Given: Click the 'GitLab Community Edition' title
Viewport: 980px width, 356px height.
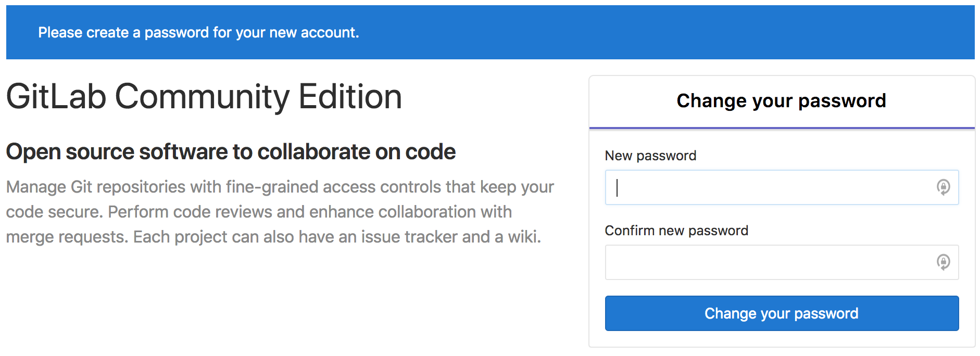Looking at the screenshot, I should (204, 97).
